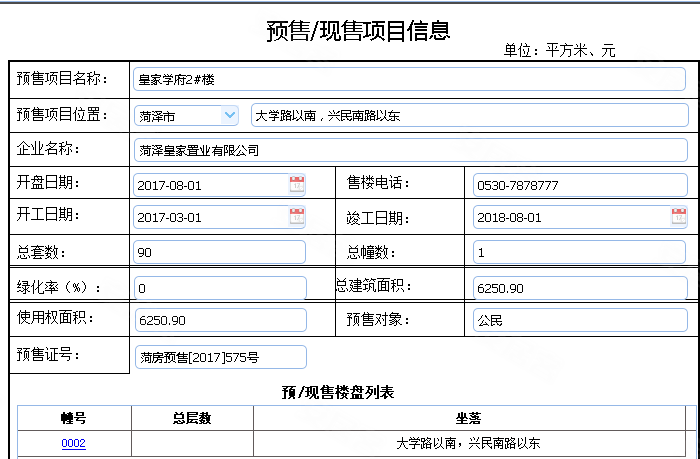700x459 pixels.
Task: Click the 预售项目名称 field with 皇家学府2#楼
Action: coord(410,79)
